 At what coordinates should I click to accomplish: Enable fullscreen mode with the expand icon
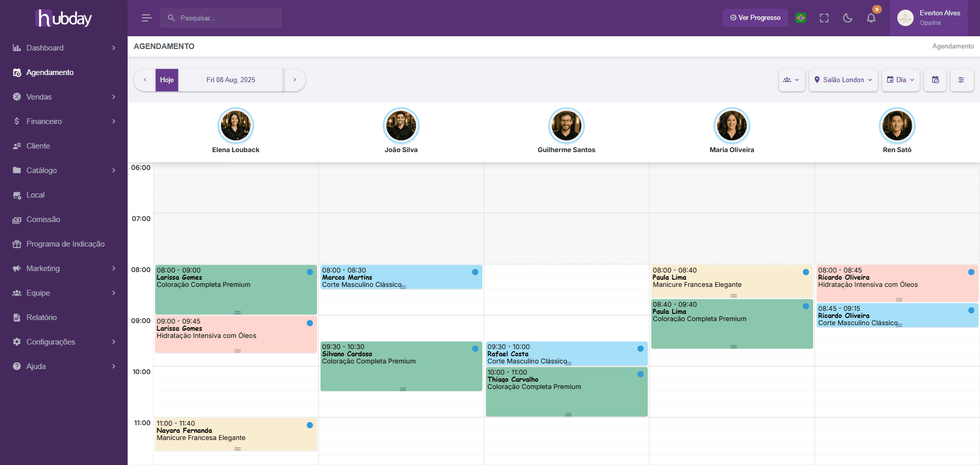(824, 18)
